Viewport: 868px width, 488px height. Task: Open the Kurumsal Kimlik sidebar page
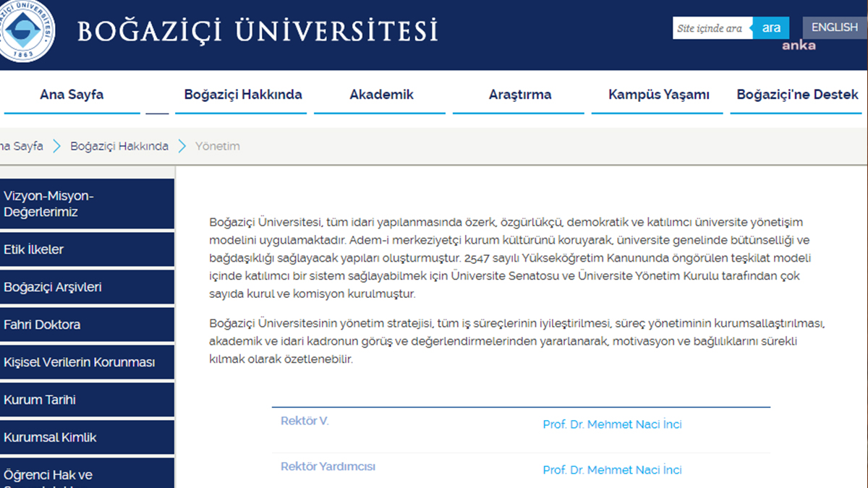coord(87,437)
